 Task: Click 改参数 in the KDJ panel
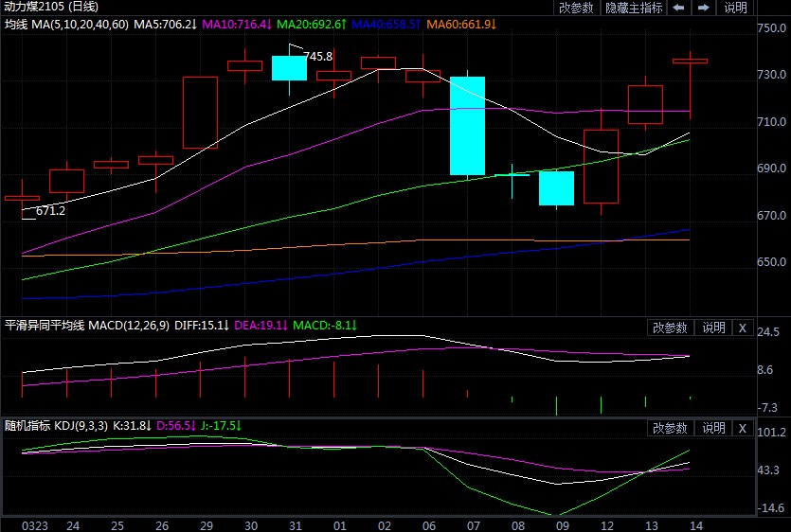(x=671, y=428)
